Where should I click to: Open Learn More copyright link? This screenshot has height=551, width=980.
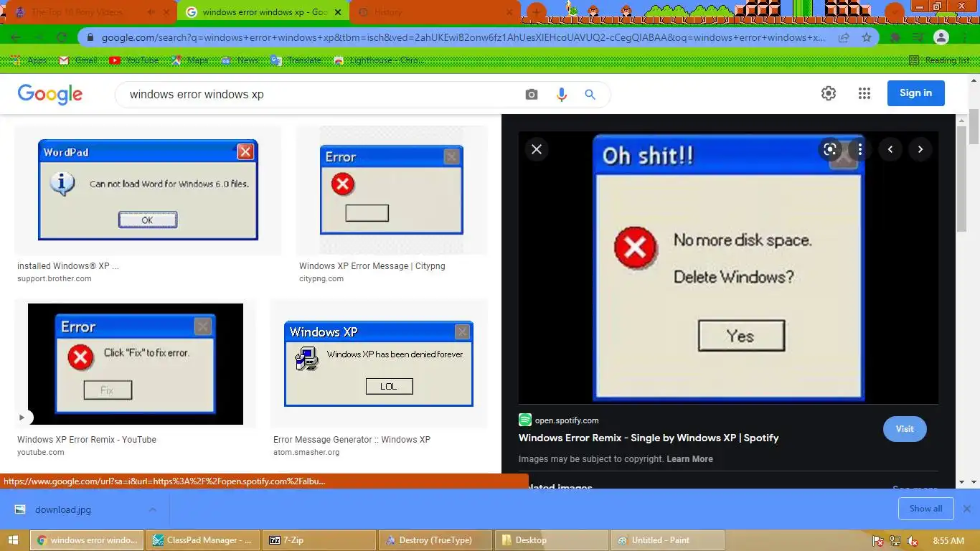(x=689, y=459)
